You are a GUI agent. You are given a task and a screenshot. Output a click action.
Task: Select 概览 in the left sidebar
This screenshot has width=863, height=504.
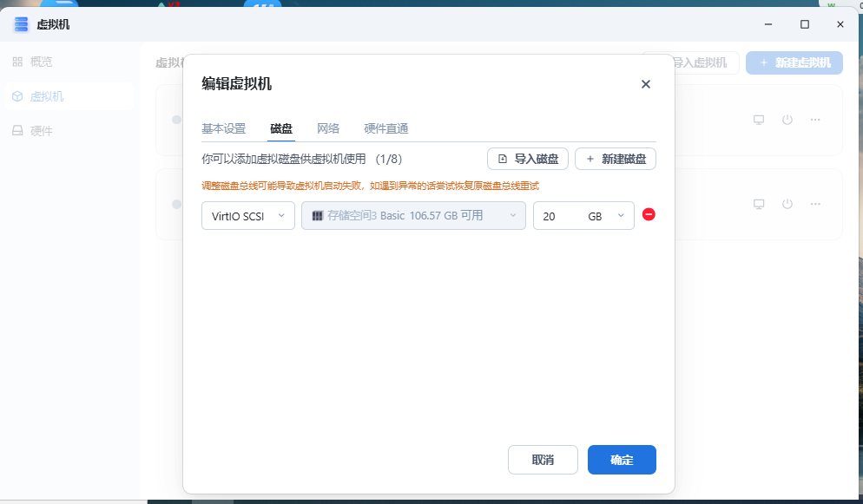(41, 62)
